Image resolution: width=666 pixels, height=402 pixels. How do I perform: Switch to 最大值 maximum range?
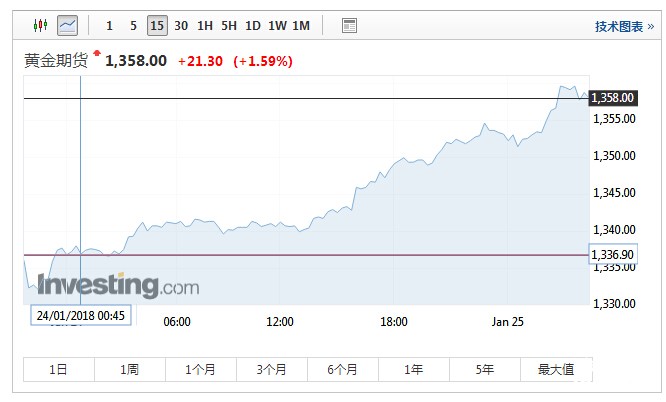coord(556,369)
